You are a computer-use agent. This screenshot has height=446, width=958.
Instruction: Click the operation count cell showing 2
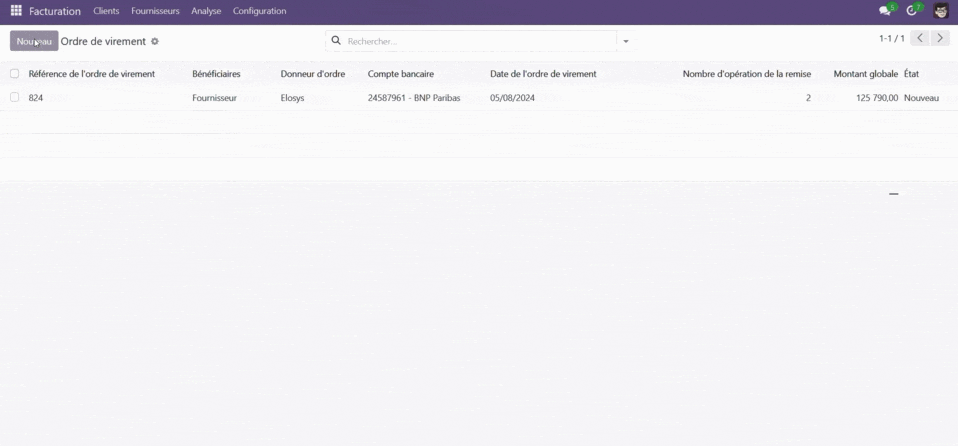point(808,97)
